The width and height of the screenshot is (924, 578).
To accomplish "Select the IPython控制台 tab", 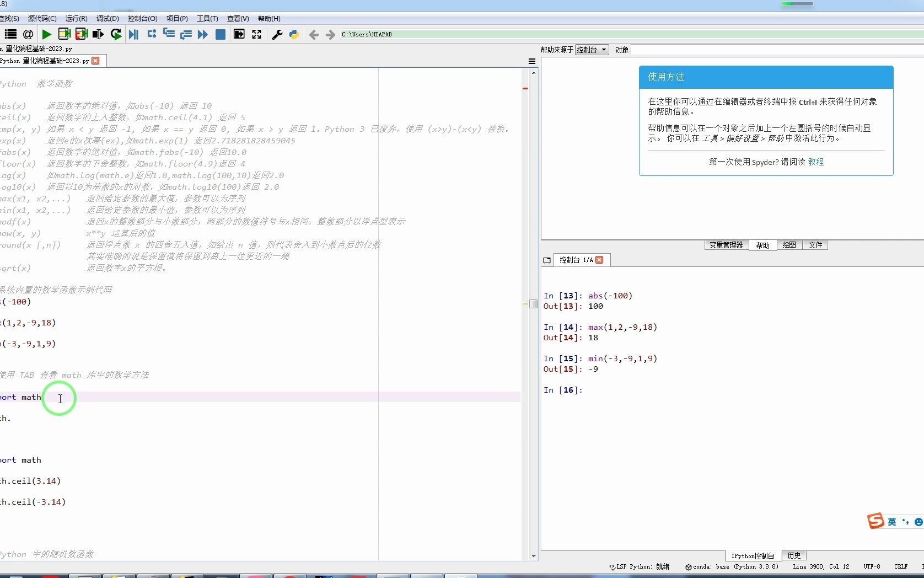I will pos(753,556).
